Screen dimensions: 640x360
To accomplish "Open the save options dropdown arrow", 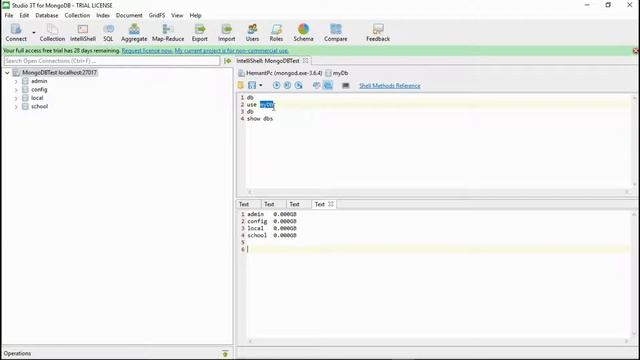I will coord(261,85).
